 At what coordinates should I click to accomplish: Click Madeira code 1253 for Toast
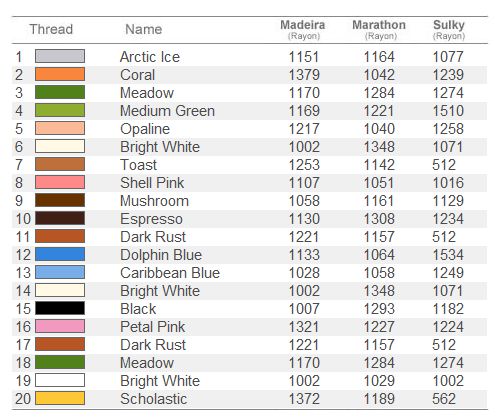tap(304, 165)
